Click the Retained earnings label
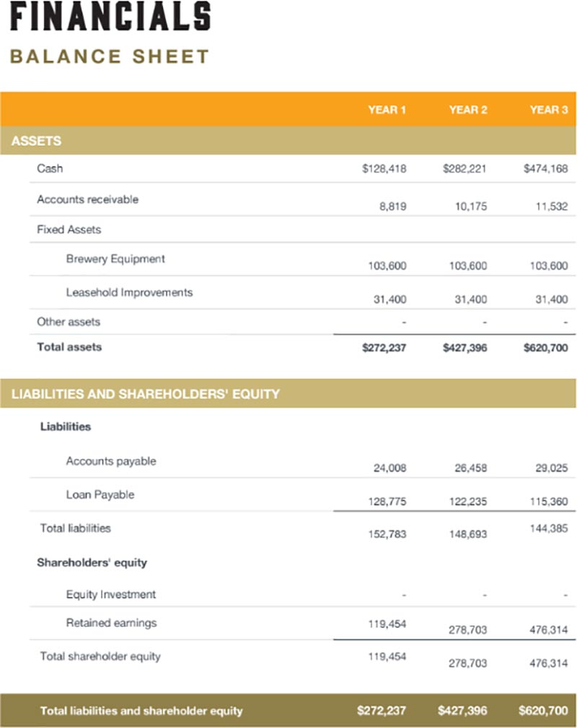577x728 pixels. tap(111, 623)
